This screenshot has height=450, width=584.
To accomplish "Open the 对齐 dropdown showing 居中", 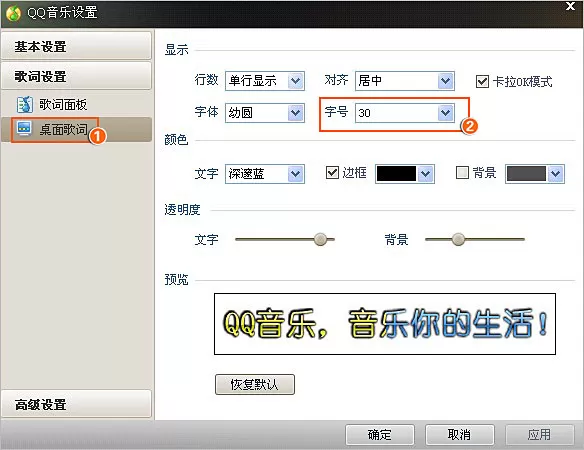I will click(x=404, y=81).
